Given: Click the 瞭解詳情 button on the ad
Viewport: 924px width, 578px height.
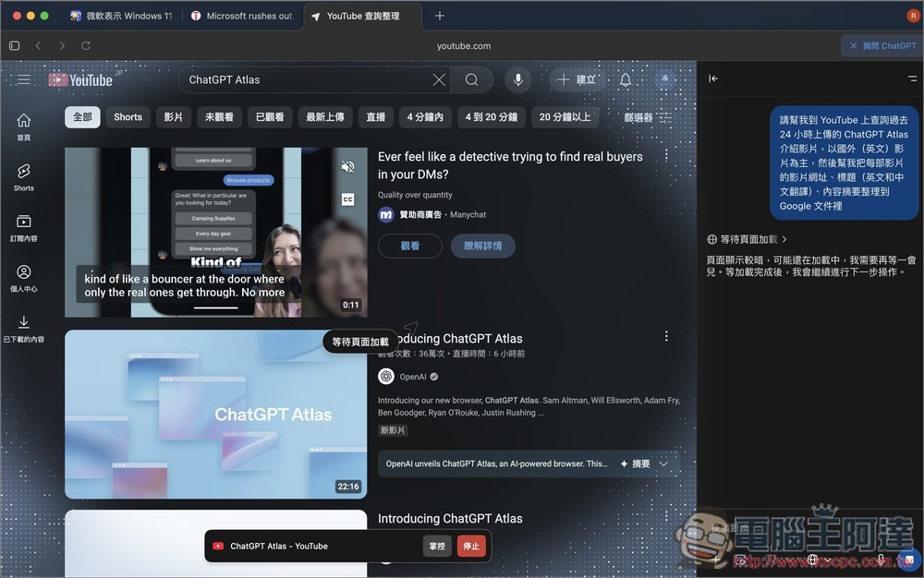Looking at the screenshot, I should point(482,247).
